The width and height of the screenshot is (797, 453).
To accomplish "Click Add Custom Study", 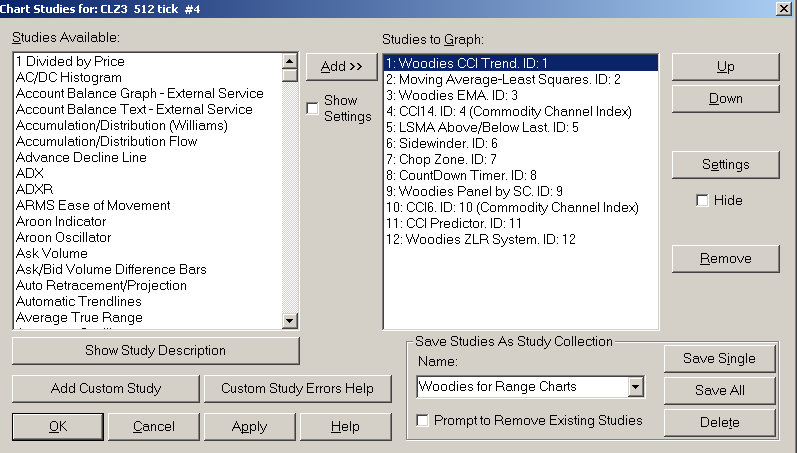I will coord(106,389).
